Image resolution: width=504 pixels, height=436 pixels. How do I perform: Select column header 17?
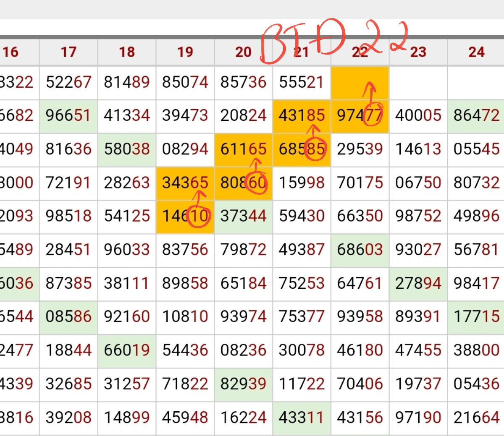click(68, 52)
